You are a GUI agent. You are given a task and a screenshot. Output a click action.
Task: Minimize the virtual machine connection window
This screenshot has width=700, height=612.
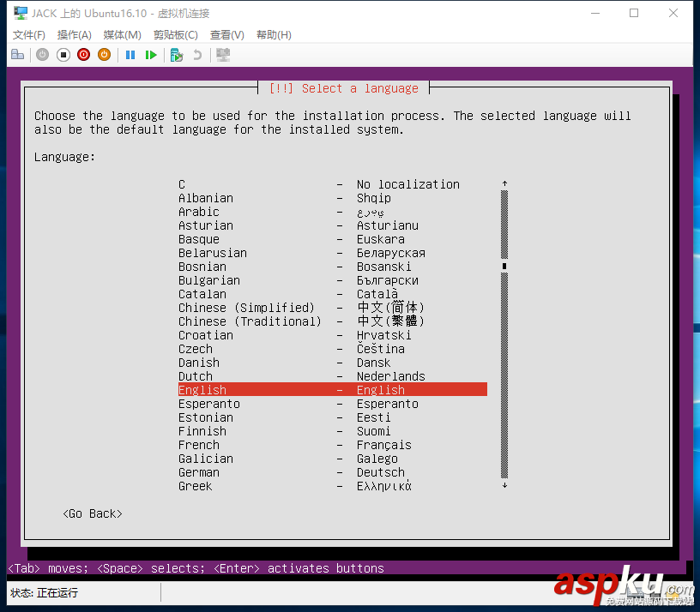coord(594,14)
